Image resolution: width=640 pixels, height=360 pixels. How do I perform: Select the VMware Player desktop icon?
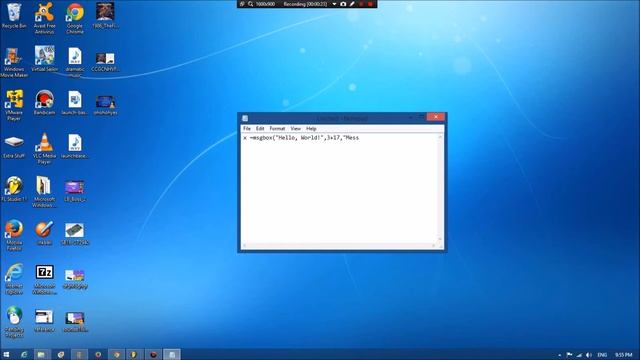tap(14, 105)
